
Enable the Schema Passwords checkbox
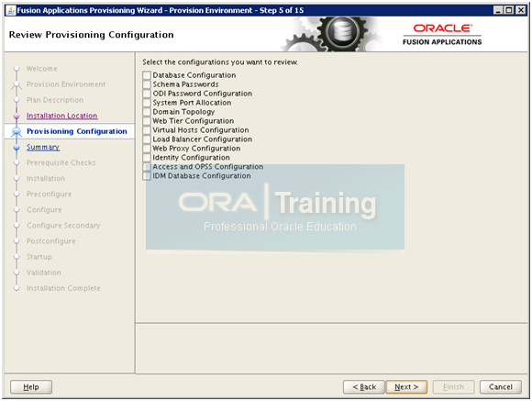[x=147, y=84]
